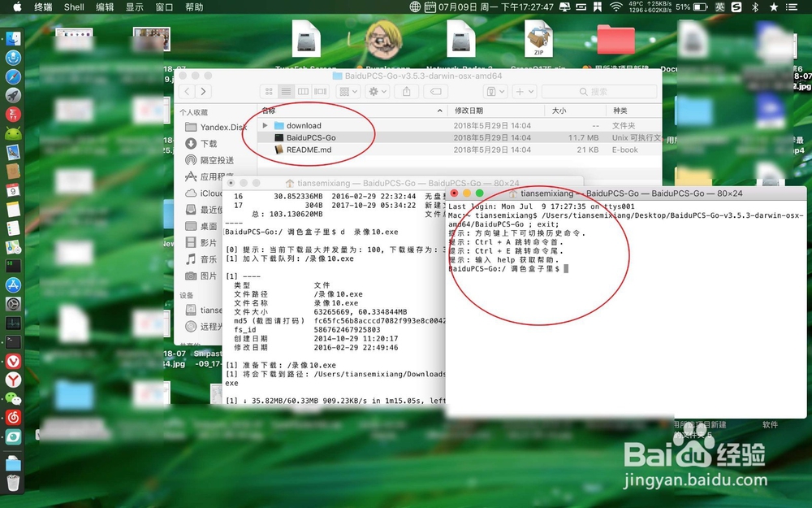Open the Finder device dropdown next to plus
Screen dimensions: 812x508
tap(495, 91)
